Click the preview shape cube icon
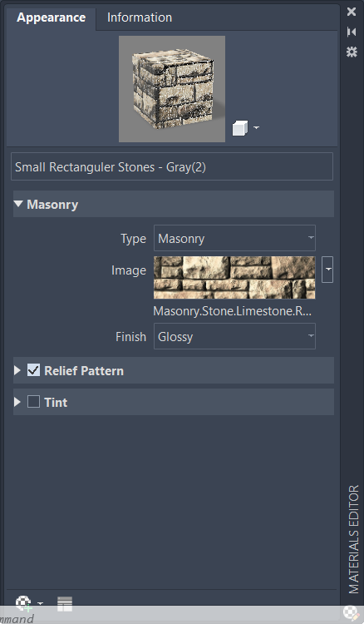The image size is (364, 624). [x=240, y=128]
